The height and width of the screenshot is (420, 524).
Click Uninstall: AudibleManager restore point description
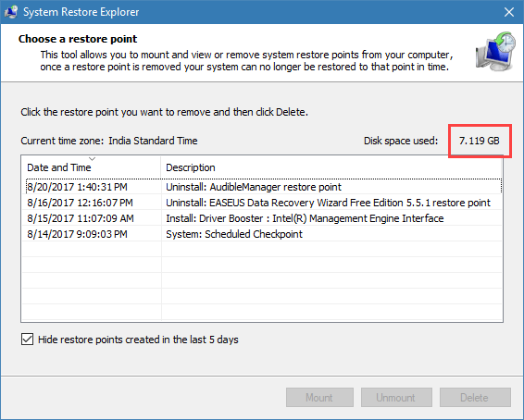point(254,187)
